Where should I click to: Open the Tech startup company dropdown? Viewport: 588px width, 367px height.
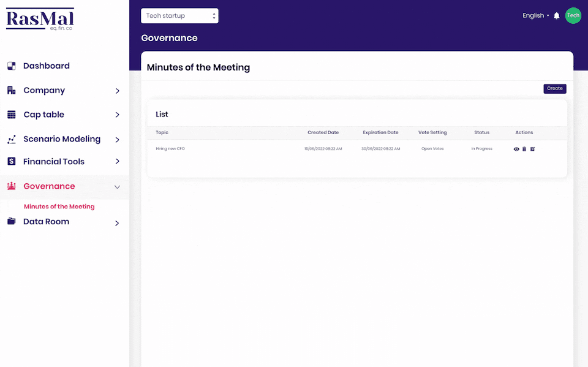(x=179, y=16)
